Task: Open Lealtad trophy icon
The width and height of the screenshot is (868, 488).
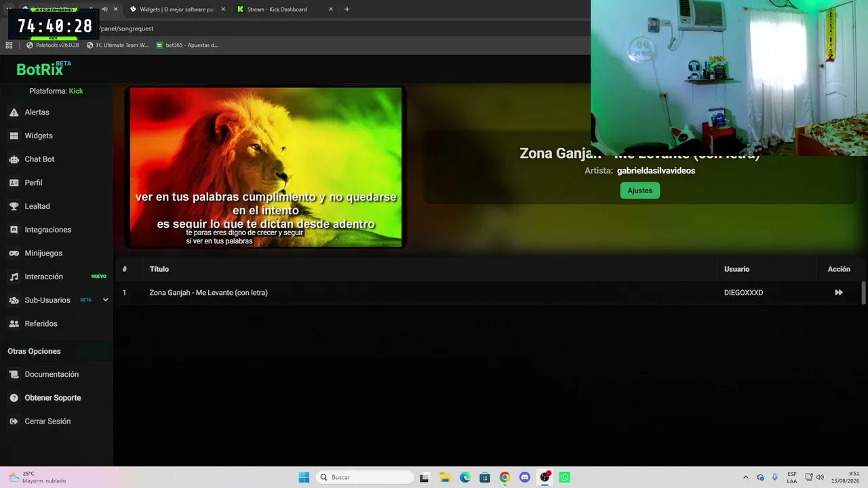Action: (x=14, y=206)
